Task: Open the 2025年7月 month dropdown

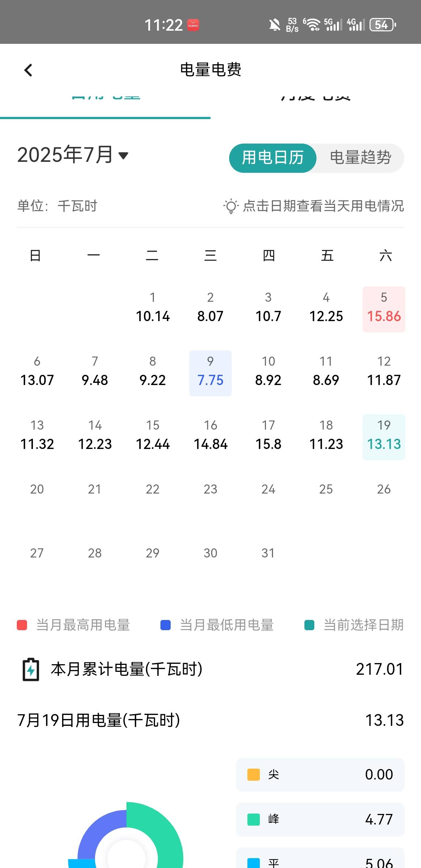Action: click(x=73, y=155)
